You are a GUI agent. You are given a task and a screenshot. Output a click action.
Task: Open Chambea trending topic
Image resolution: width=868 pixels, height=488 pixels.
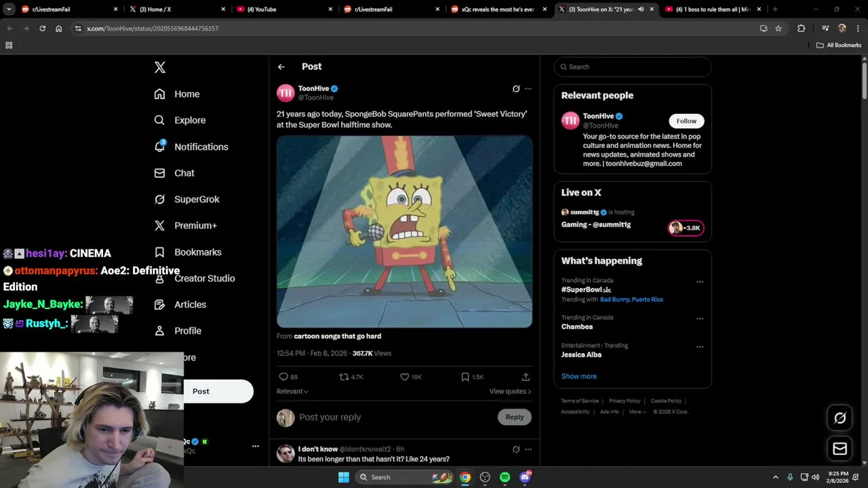coord(577,327)
